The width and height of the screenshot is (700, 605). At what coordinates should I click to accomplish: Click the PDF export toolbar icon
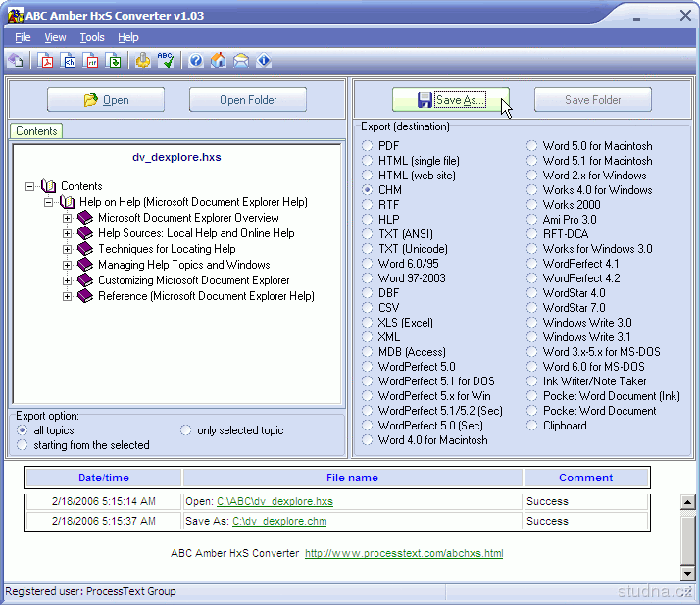[45, 61]
